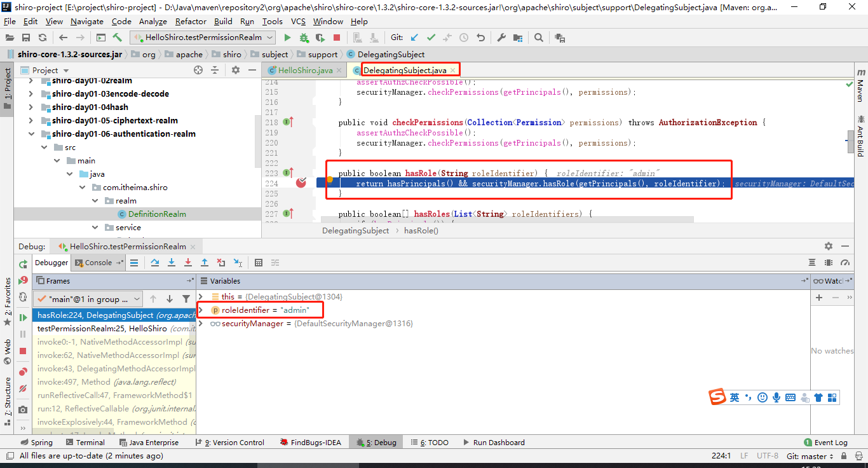Start debugging with the bug icon
Viewport: 868px width, 468px height.
pos(304,38)
